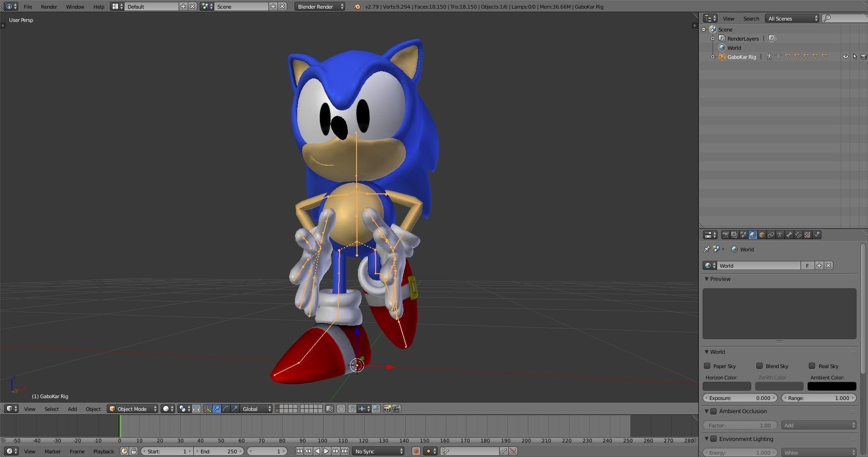Open the 3D view Add menu
Image resolution: width=868 pixels, height=457 pixels.
[x=72, y=409]
